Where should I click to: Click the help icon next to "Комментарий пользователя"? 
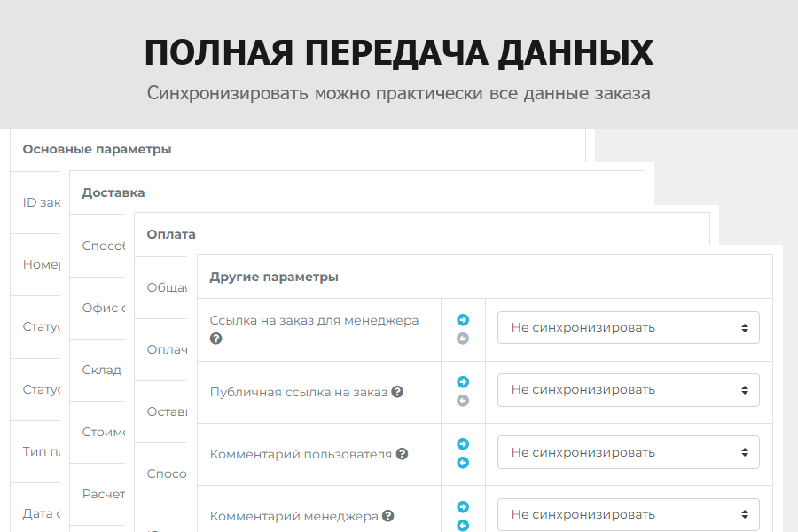(403, 453)
